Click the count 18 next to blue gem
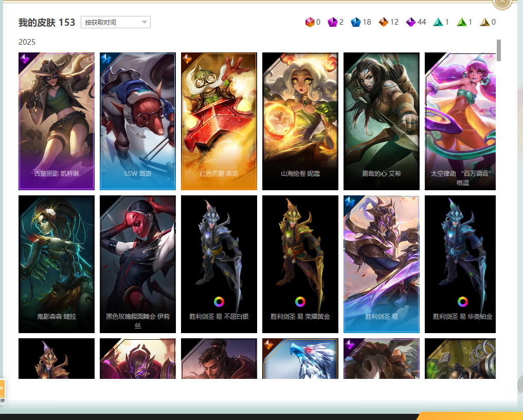 click(367, 22)
